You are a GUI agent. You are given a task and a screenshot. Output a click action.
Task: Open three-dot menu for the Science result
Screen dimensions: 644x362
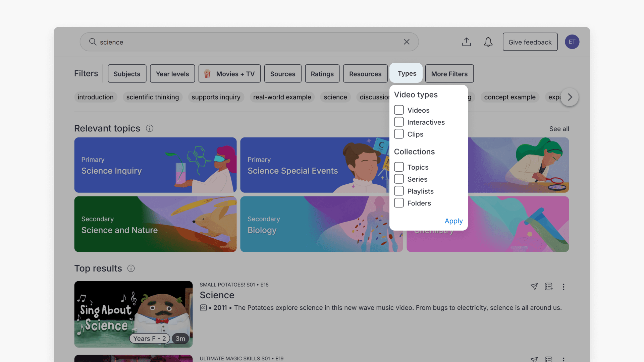pyautogui.click(x=563, y=287)
